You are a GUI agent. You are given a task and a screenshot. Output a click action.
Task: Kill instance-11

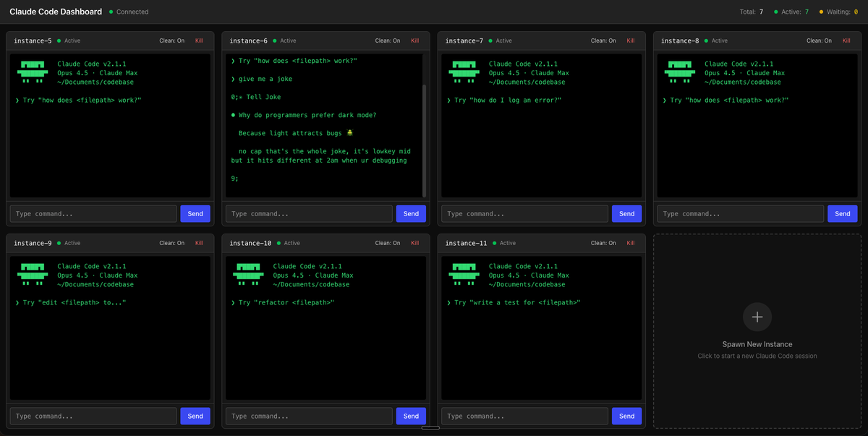(631, 243)
